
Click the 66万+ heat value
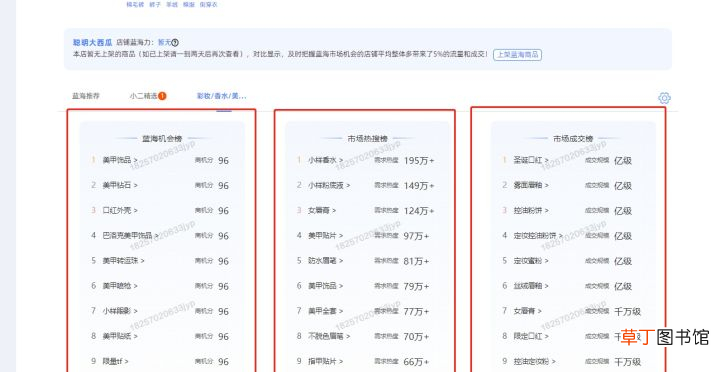[x=416, y=362]
